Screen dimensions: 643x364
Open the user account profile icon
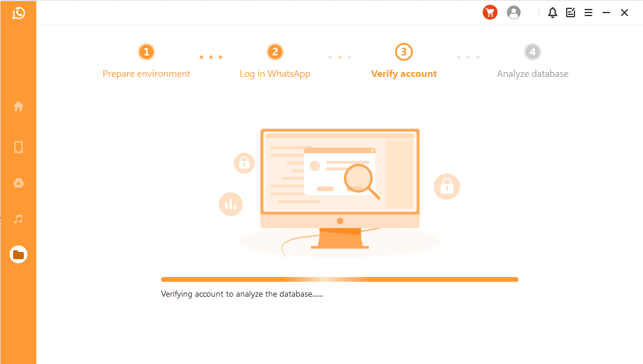click(x=514, y=13)
